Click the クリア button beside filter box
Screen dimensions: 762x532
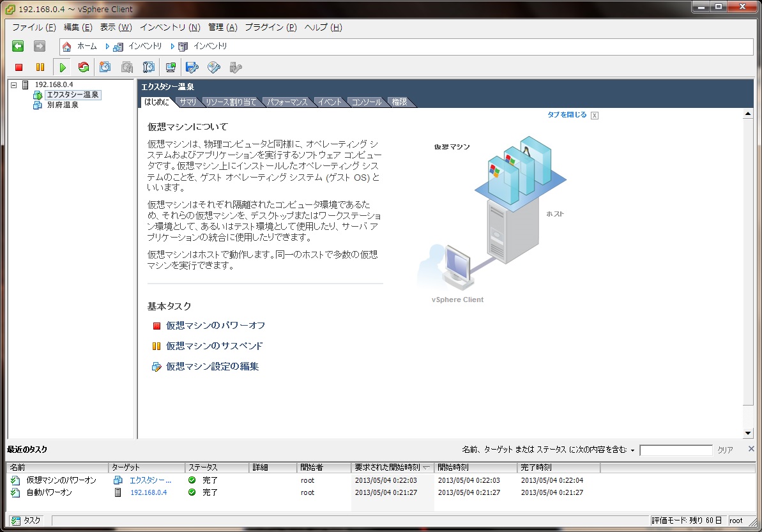pyautogui.click(x=725, y=450)
